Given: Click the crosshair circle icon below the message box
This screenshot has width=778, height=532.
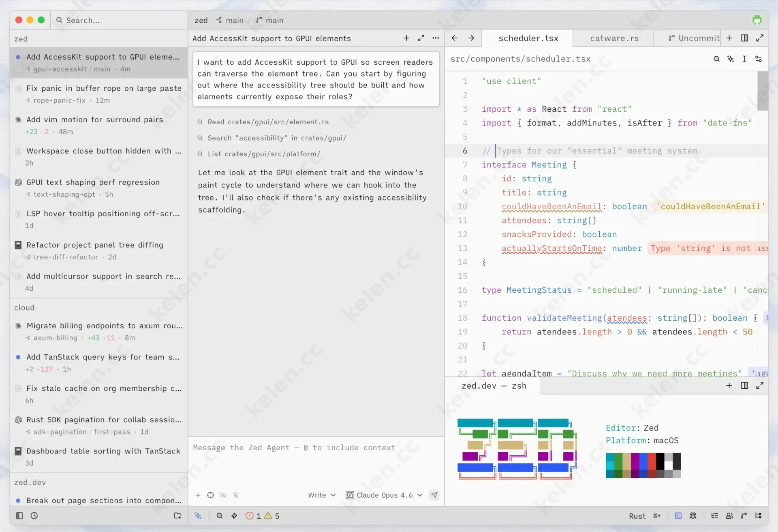Looking at the screenshot, I should tap(211, 495).
